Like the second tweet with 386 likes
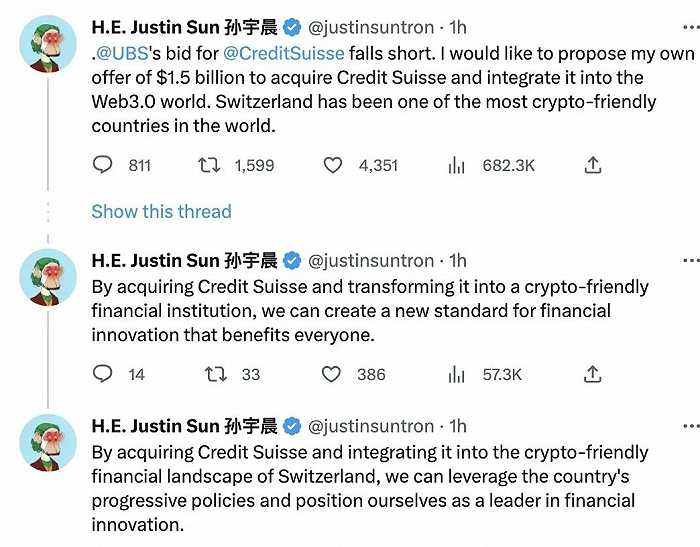 pyautogui.click(x=331, y=374)
